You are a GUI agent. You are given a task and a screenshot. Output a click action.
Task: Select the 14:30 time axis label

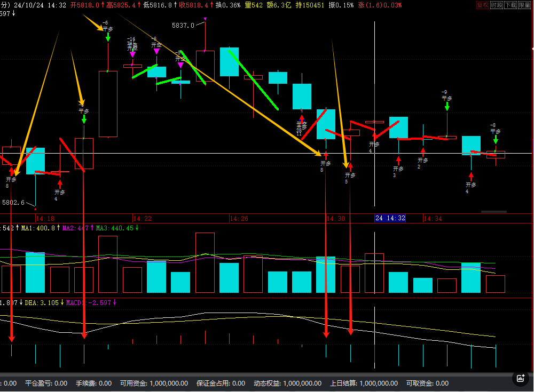click(336, 219)
